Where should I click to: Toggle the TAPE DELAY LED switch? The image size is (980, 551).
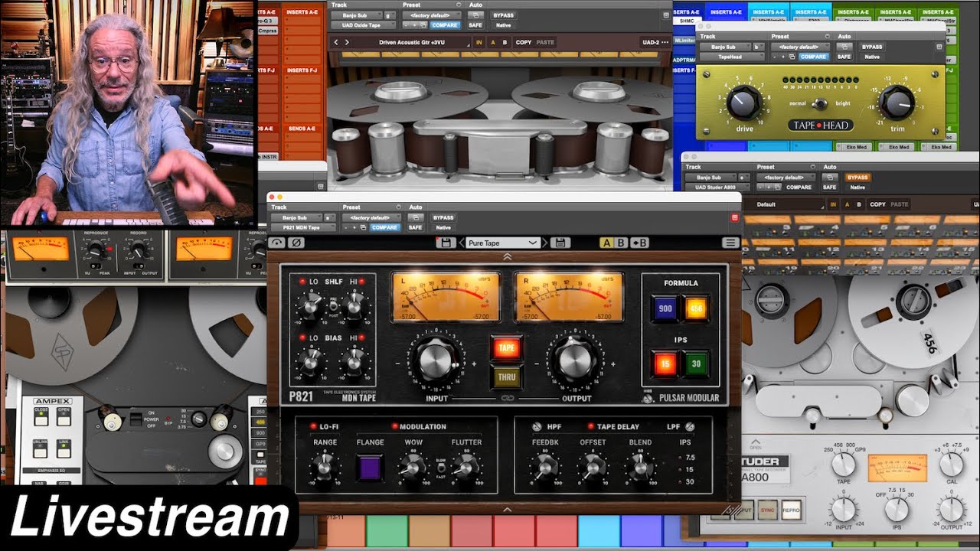(x=590, y=426)
